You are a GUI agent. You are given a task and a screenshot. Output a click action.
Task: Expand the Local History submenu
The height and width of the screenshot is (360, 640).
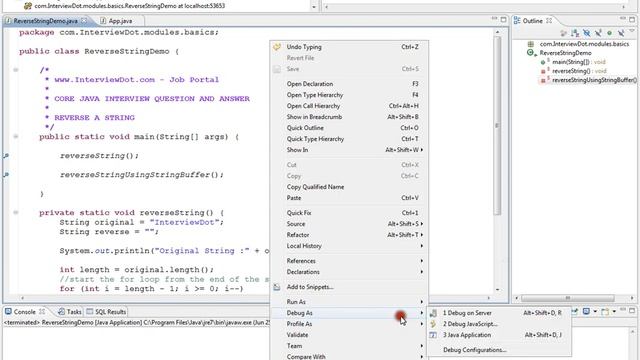(x=349, y=246)
